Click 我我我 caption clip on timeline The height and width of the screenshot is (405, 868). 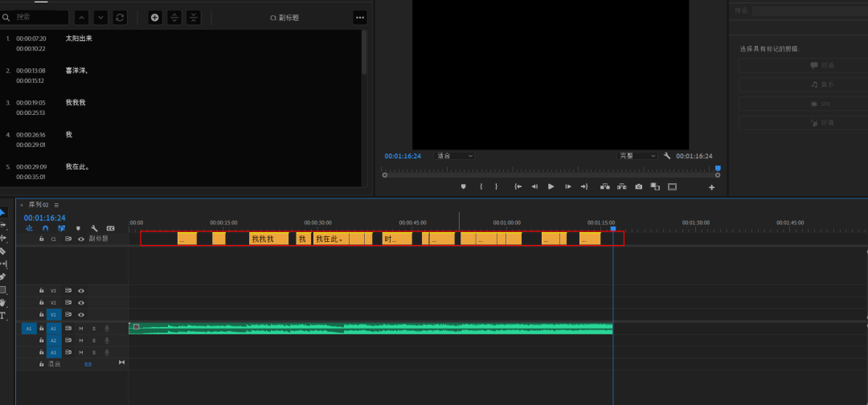[268, 239]
